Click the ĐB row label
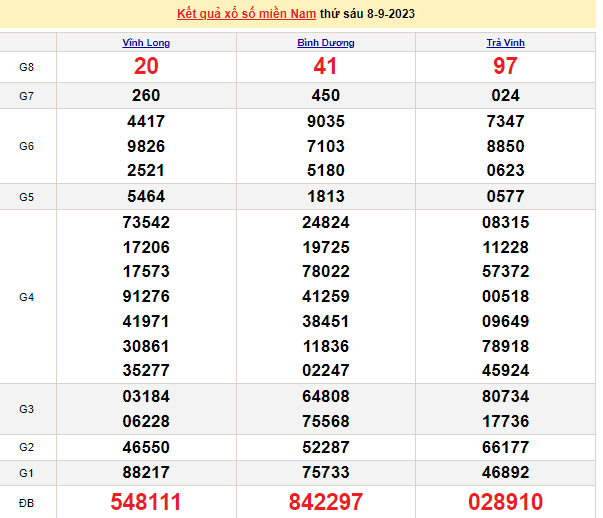This screenshot has width=603, height=518. (x=27, y=501)
